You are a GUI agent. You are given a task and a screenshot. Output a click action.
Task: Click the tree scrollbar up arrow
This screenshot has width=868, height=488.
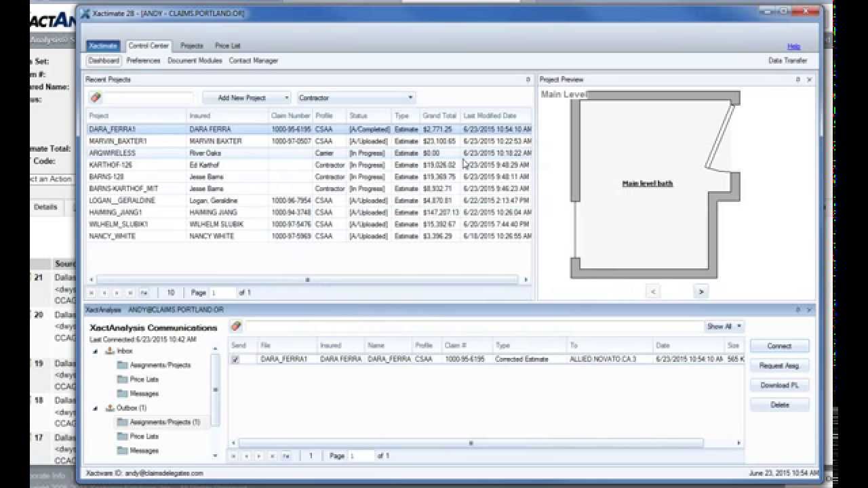(216, 348)
